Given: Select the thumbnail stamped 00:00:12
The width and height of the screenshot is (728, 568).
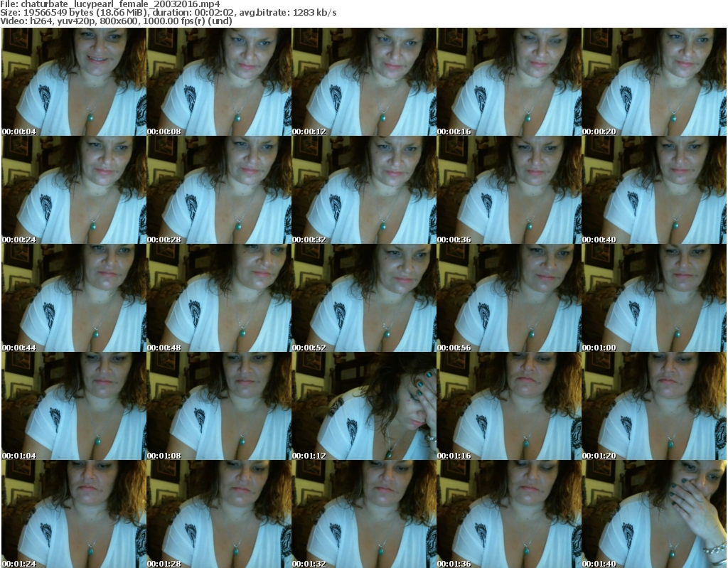Looking at the screenshot, I should point(364,82).
